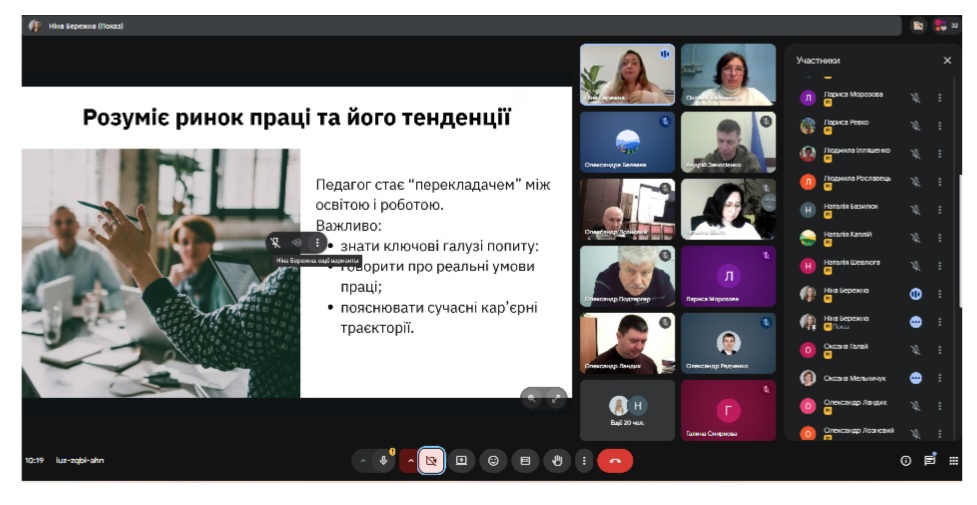977x505 pixels.
Task: Toggle closed captions button
Action: pos(525,461)
